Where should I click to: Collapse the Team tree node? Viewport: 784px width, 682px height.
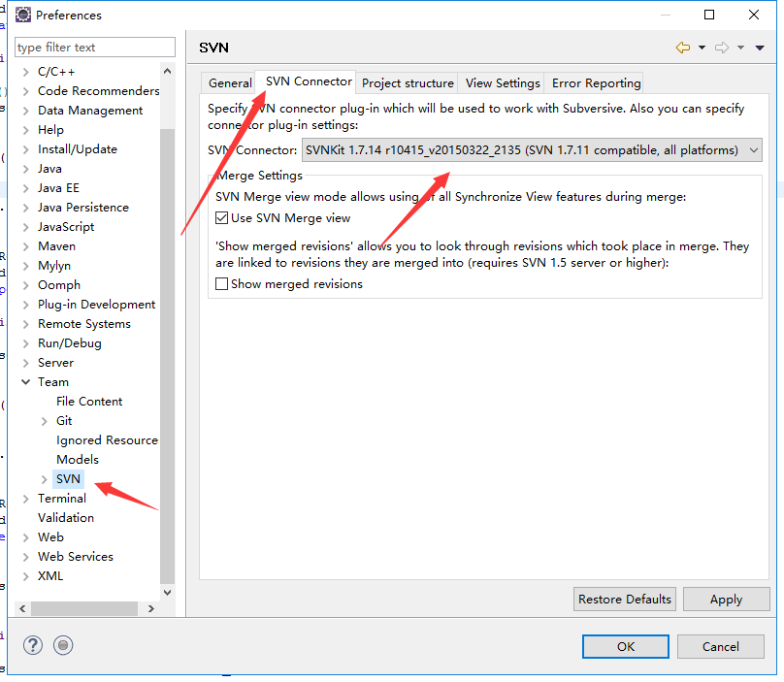26,382
